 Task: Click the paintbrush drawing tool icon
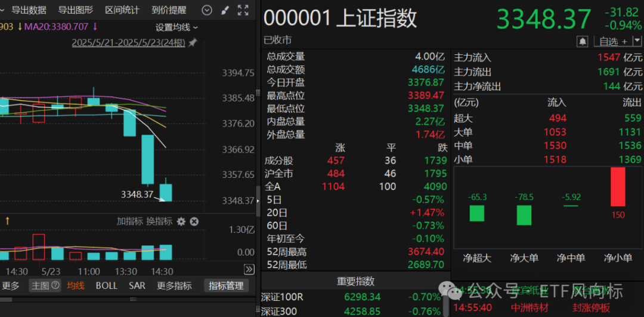tap(225, 10)
